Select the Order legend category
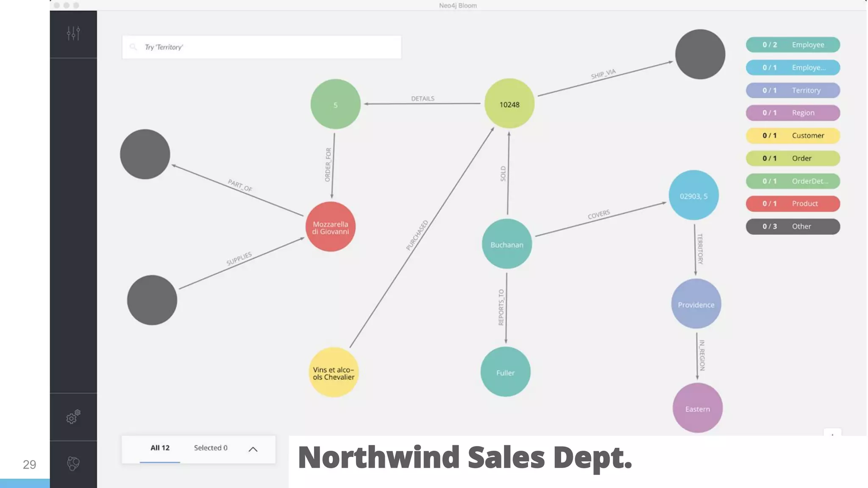 pos(793,158)
